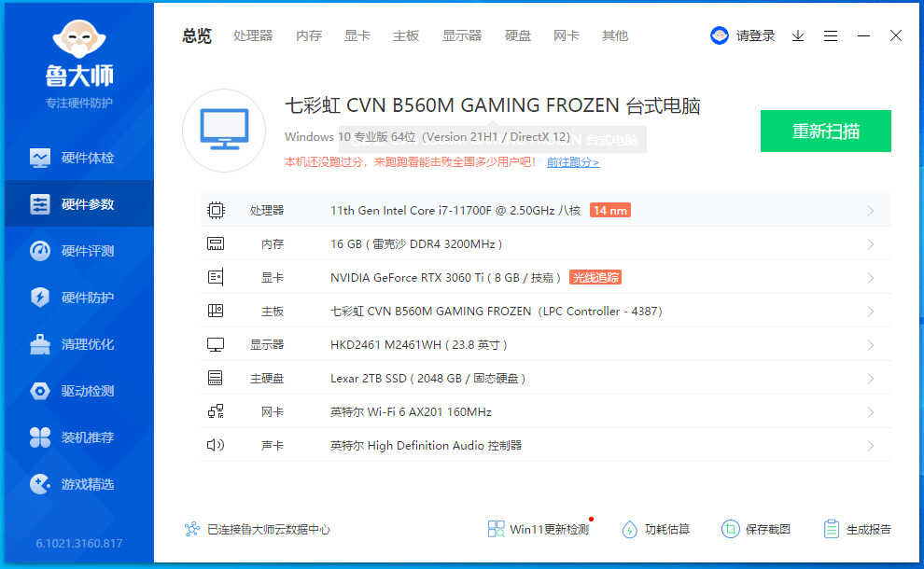Click the green 重新扫描 button
Viewport: 924px width, 569px height.
point(826,131)
